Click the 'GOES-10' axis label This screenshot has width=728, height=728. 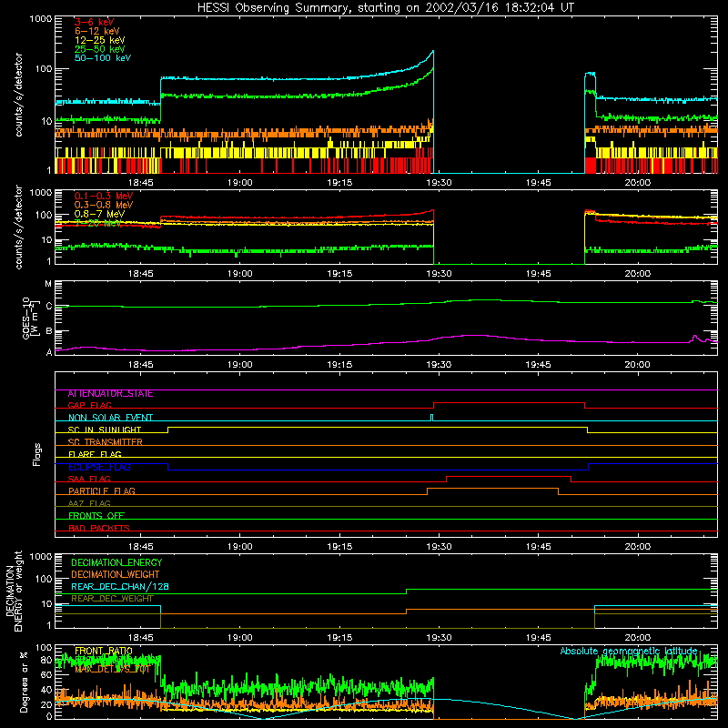26,318
